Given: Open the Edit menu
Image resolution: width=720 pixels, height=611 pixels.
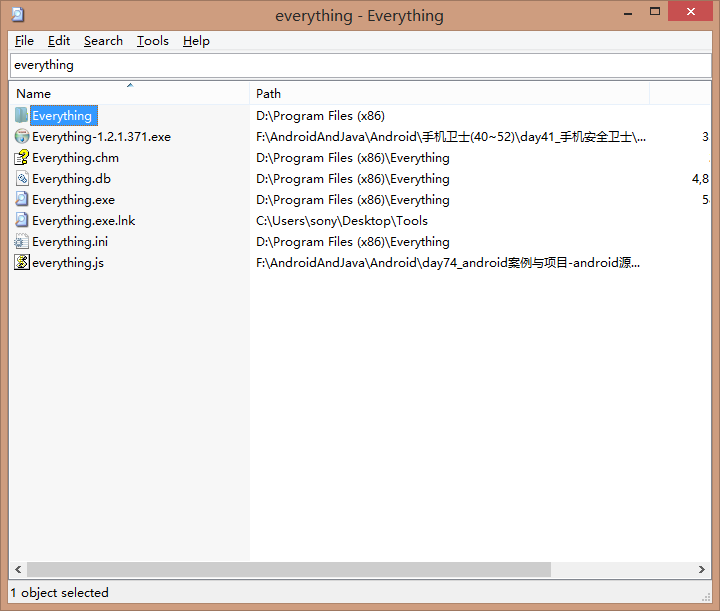Looking at the screenshot, I should pyautogui.click(x=59, y=41).
